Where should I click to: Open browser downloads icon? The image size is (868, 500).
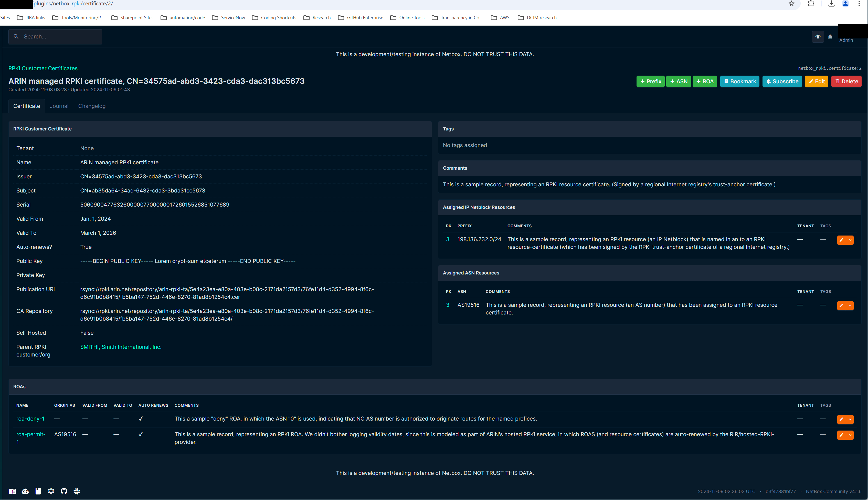pos(831,4)
